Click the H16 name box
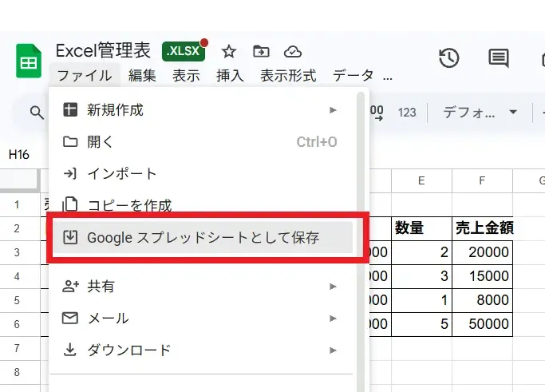This screenshot has width=545, height=392. click(x=19, y=154)
